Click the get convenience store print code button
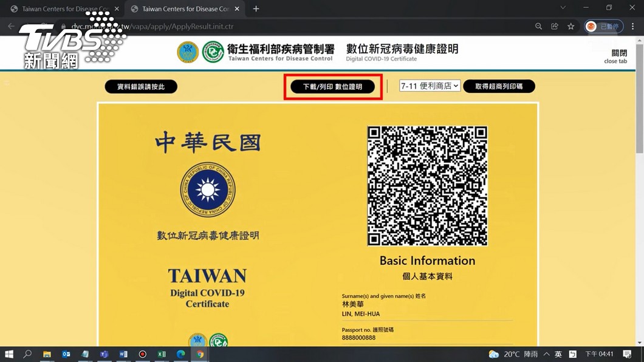The image size is (644, 362). coord(499,86)
